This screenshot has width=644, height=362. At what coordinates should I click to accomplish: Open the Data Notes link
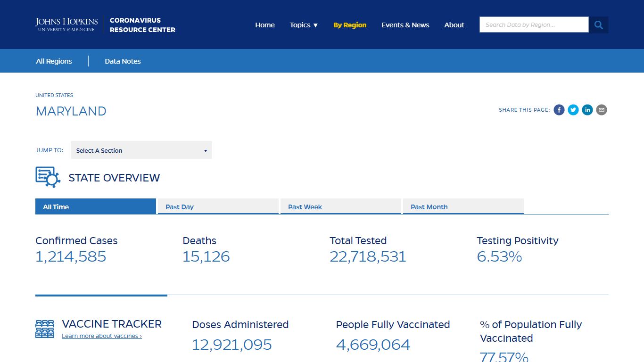(123, 61)
